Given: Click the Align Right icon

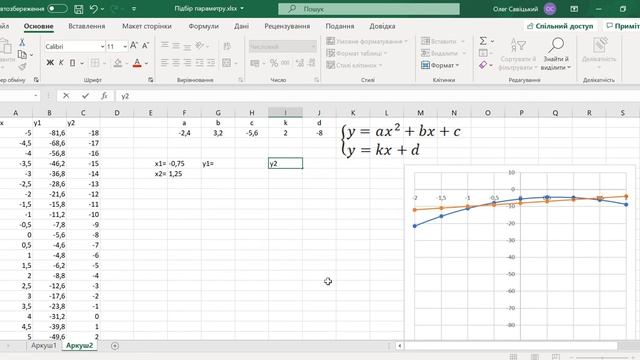Looking at the screenshot, I should 187,62.
